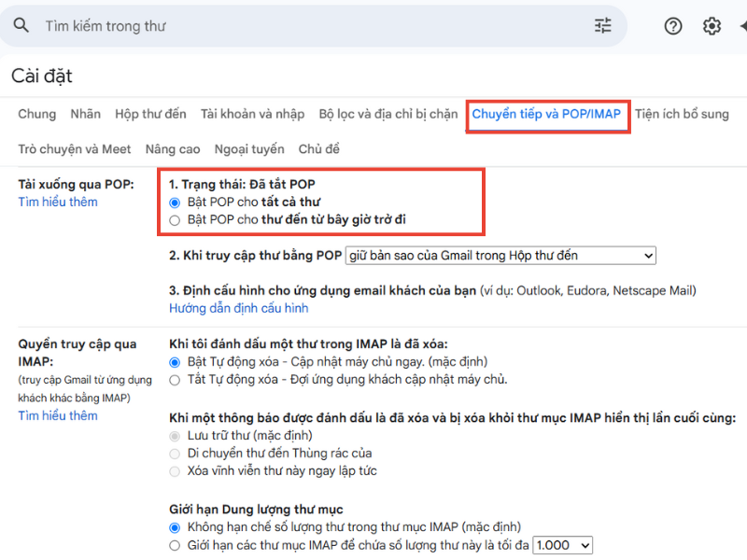Open advanced search options in Gmail search bar

(603, 25)
